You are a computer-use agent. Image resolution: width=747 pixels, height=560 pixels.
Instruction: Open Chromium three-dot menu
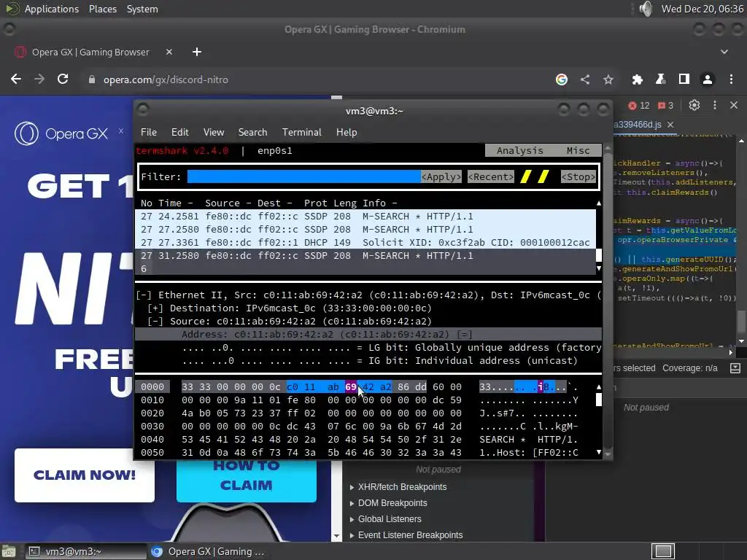tap(731, 79)
